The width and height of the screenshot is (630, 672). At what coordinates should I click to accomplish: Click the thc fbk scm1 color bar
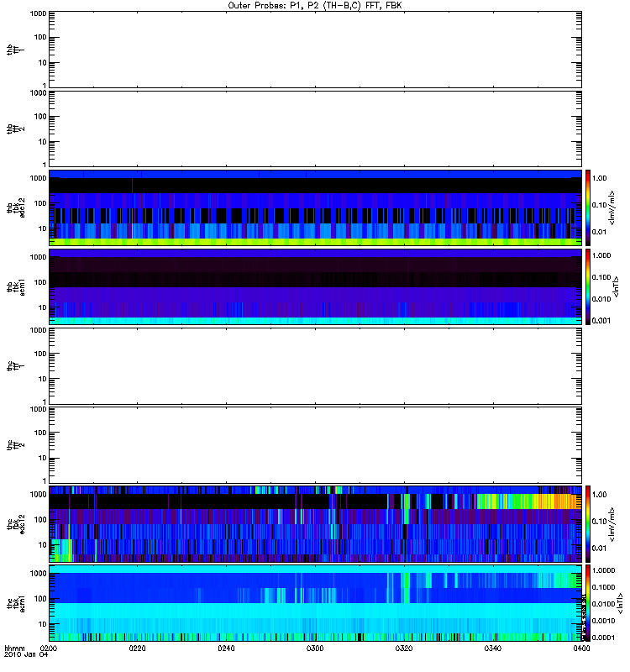coord(588,603)
